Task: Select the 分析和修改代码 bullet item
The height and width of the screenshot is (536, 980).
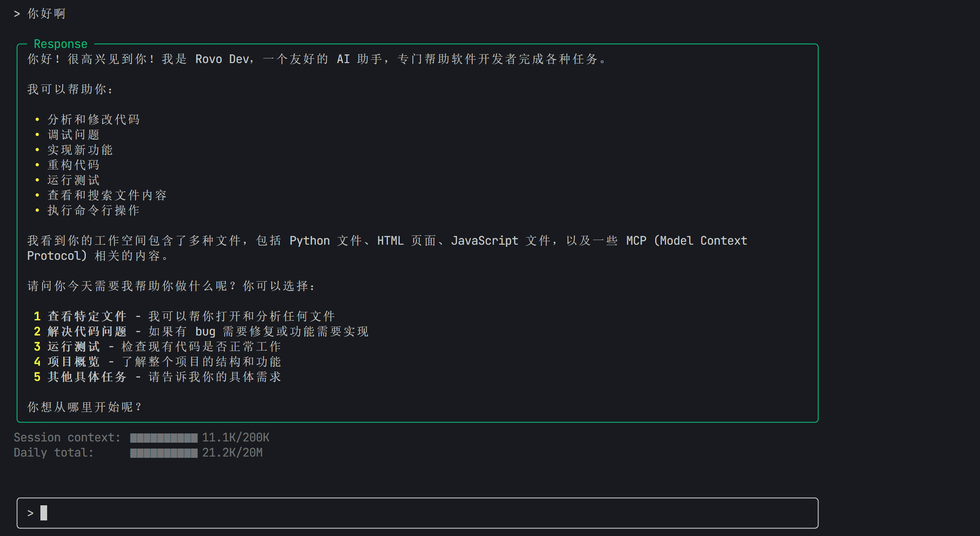Action: [94, 119]
